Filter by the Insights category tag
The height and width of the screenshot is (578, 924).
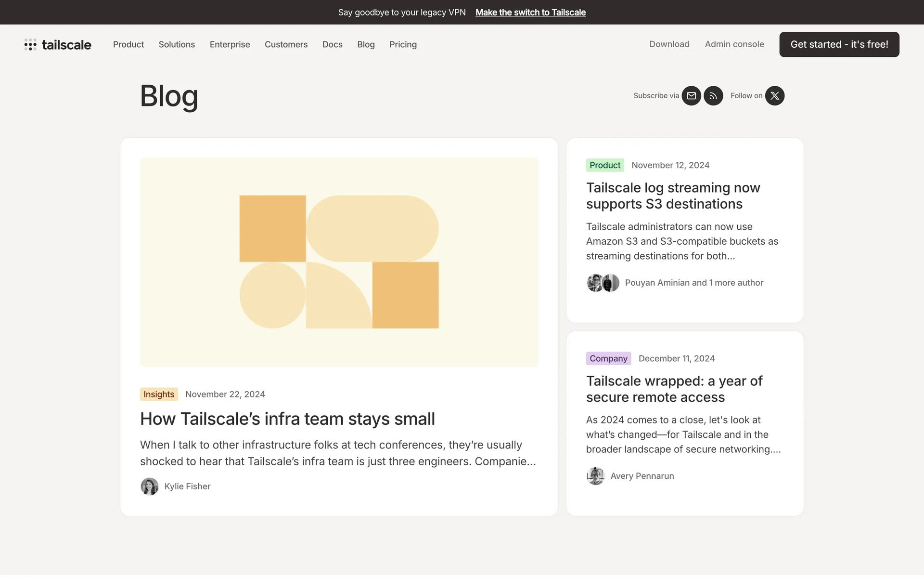coord(159,394)
